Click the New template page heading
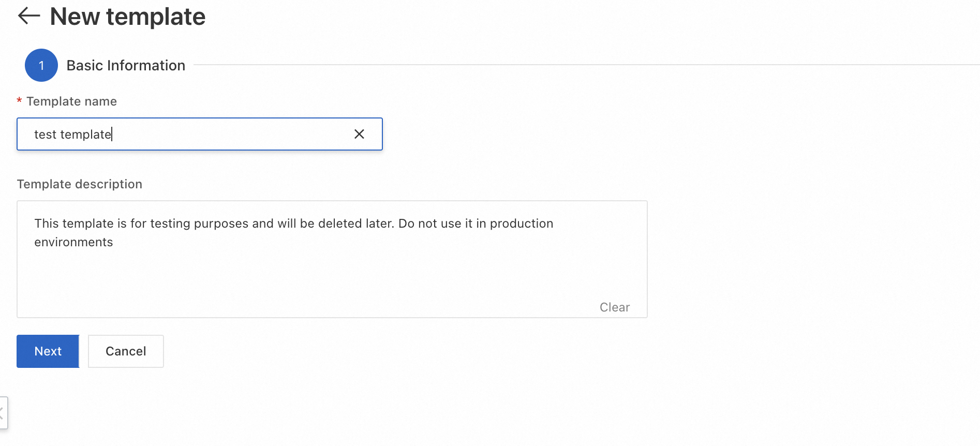This screenshot has width=980, height=446. [128, 17]
